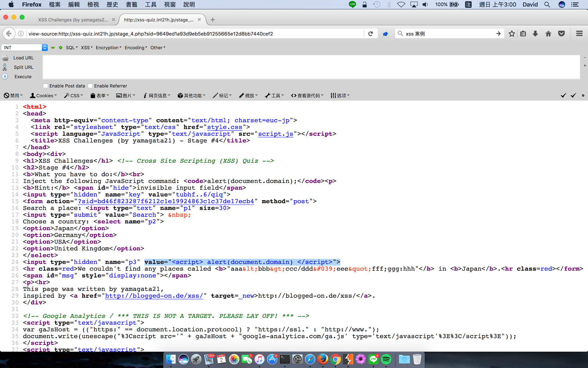The image size is (588, 368).
Task: Click HackBar green minus icon
Action: (x=53, y=48)
